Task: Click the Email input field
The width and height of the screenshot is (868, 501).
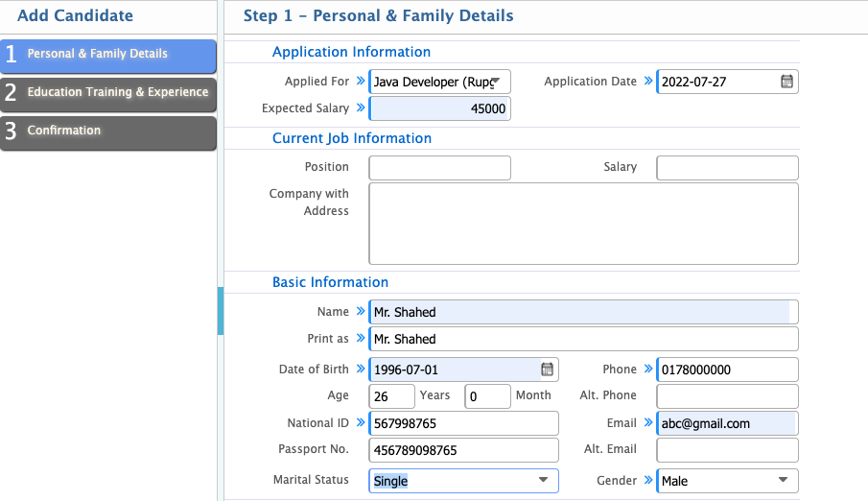Action: coord(727,423)
